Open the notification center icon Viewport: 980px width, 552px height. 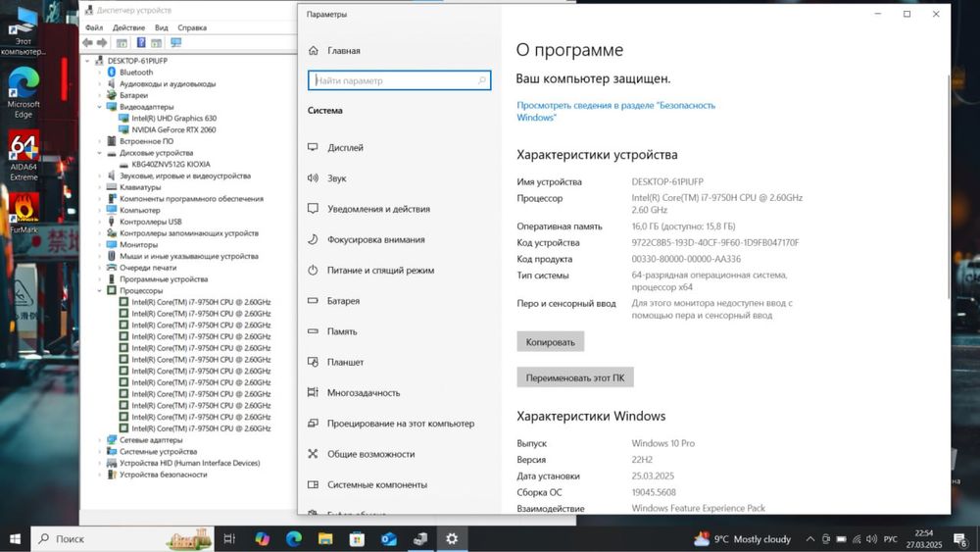point(960,539)
